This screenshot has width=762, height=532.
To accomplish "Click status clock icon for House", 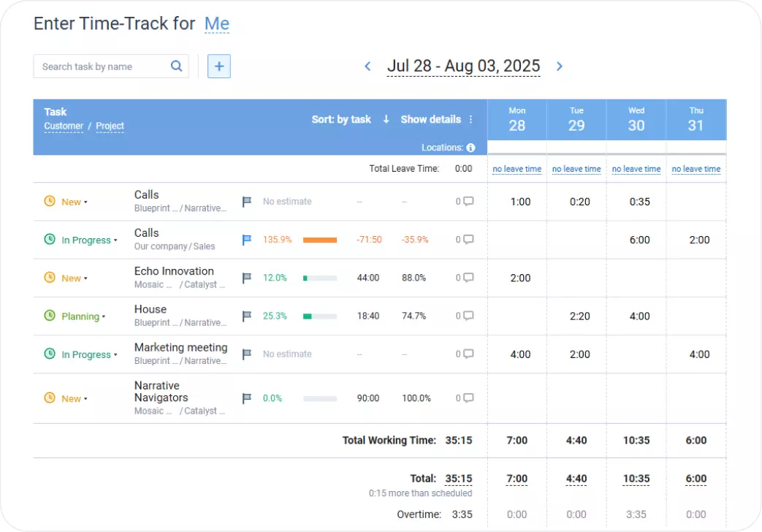I will 50,315.
